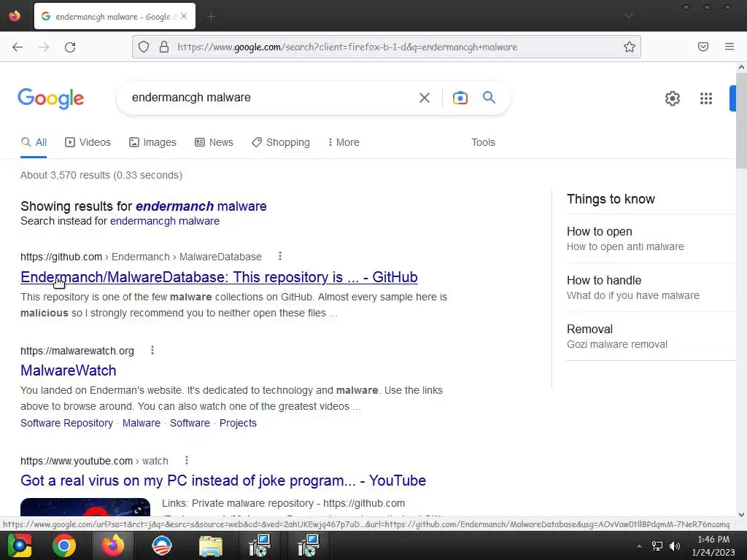
Task: Switch to the Images tab
Action: click(152, 142)
